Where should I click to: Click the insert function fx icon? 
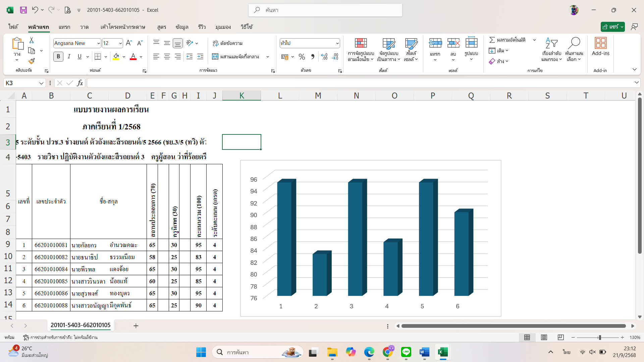tap(80, 83)
